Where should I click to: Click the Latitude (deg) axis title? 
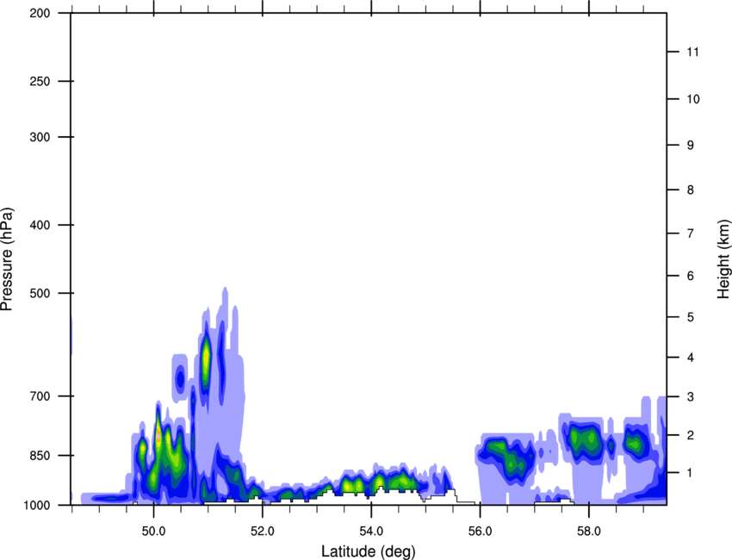(368, 551)
